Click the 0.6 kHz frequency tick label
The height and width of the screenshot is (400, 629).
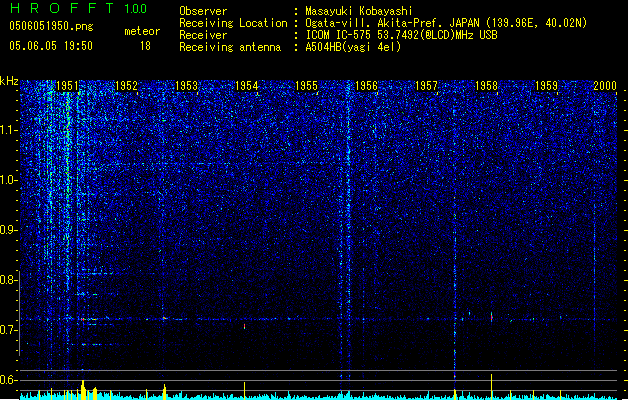pos(9,380)
